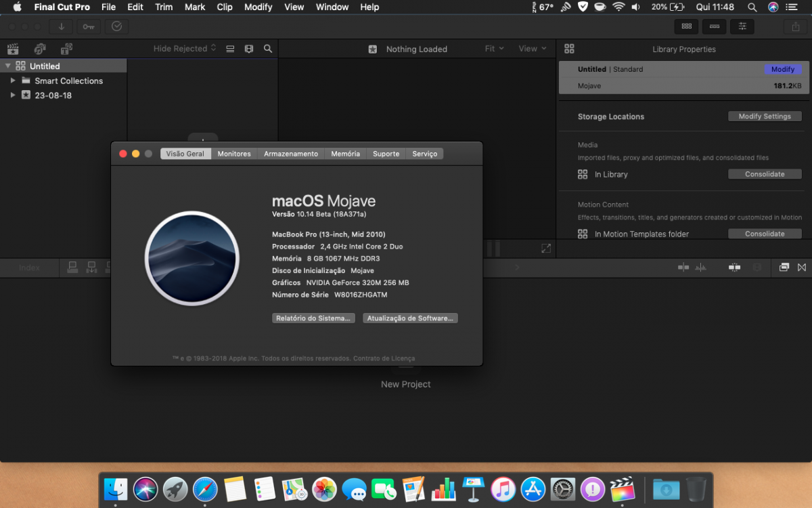Viewport: 812px width, 508px height.
Task: Toggle the Browser panel button
Action: tap(687, 26)
